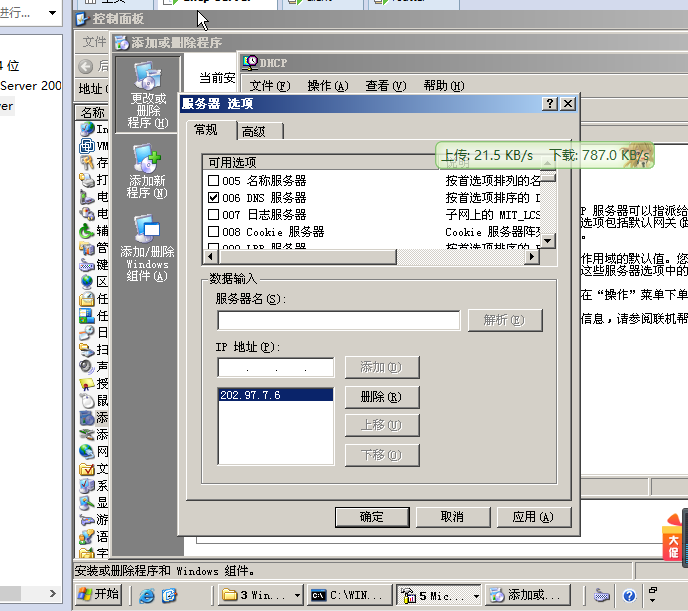
Task: Open Internet Explorer from quick launch
Action: pos(147,595)
